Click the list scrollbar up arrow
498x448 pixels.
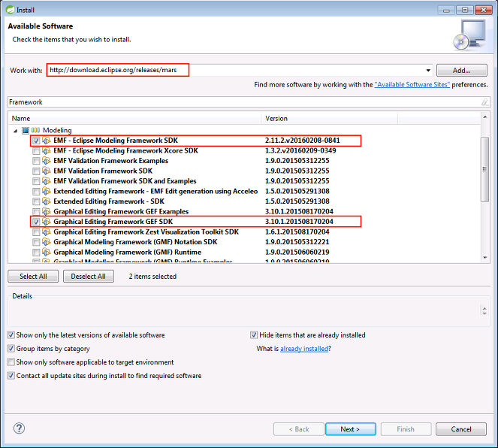pyautogui.click(x=485, y=117)
